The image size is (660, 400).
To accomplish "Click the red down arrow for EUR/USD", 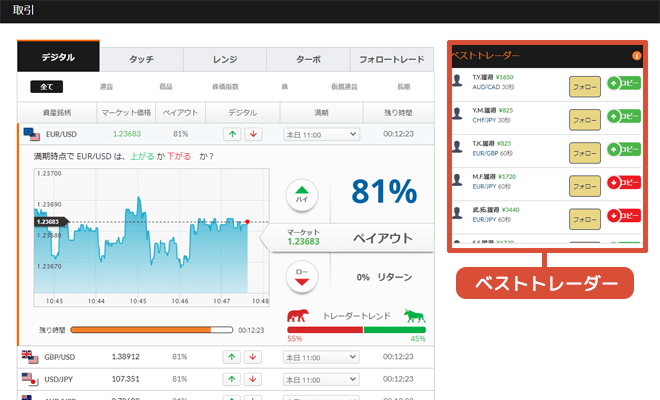I will (x=253, y=134).
